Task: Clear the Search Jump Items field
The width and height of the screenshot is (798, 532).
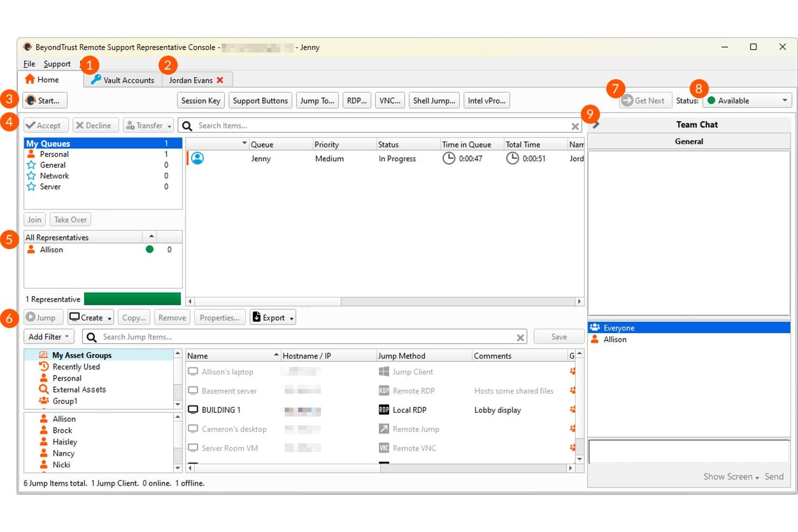Action: click(x=520, y=337)
